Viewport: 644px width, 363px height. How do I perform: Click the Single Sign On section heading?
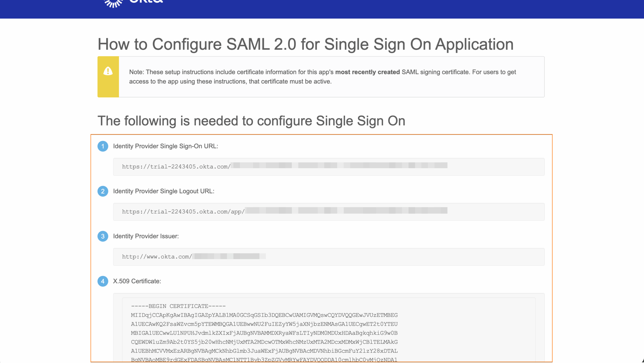(x=251, y=121)
